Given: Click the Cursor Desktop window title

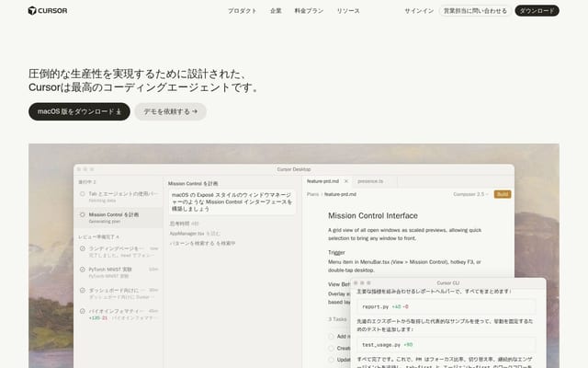Looking at the screenshot, I should [x=294, y=169].
